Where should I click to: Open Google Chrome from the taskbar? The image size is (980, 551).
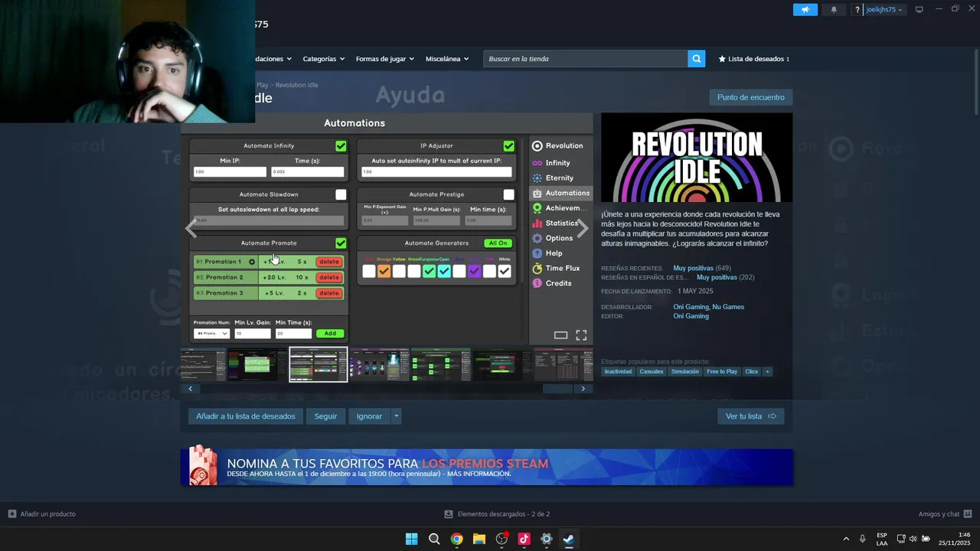[x=456, y=539]
